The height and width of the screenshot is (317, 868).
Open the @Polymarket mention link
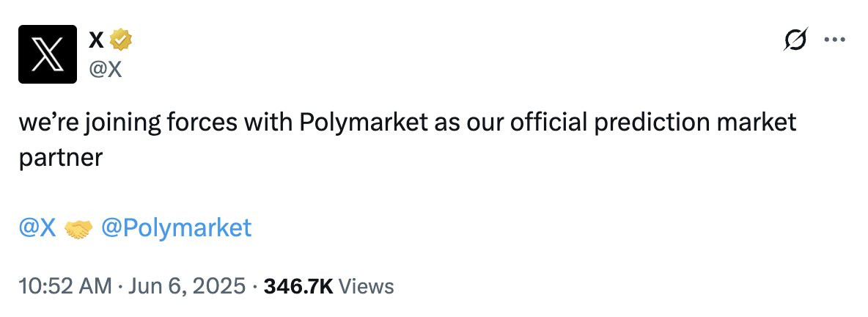[176, 228]
